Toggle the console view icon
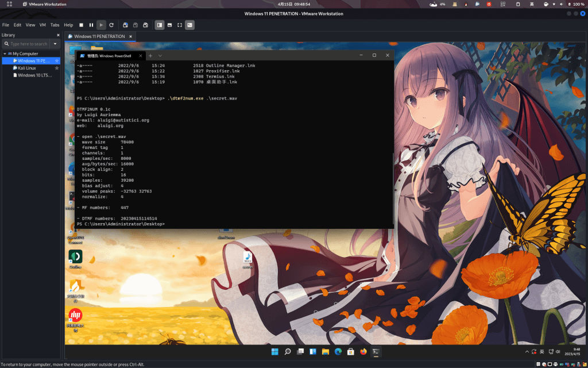 189,25
